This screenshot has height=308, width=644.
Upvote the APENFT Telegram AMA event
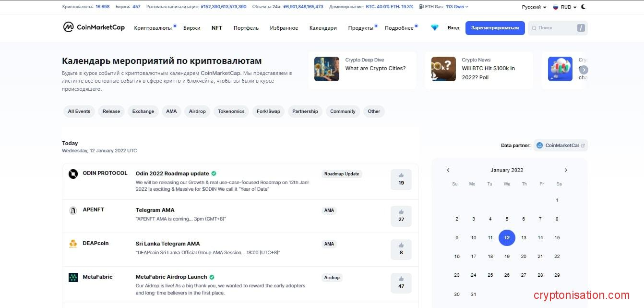click(401, 216)
